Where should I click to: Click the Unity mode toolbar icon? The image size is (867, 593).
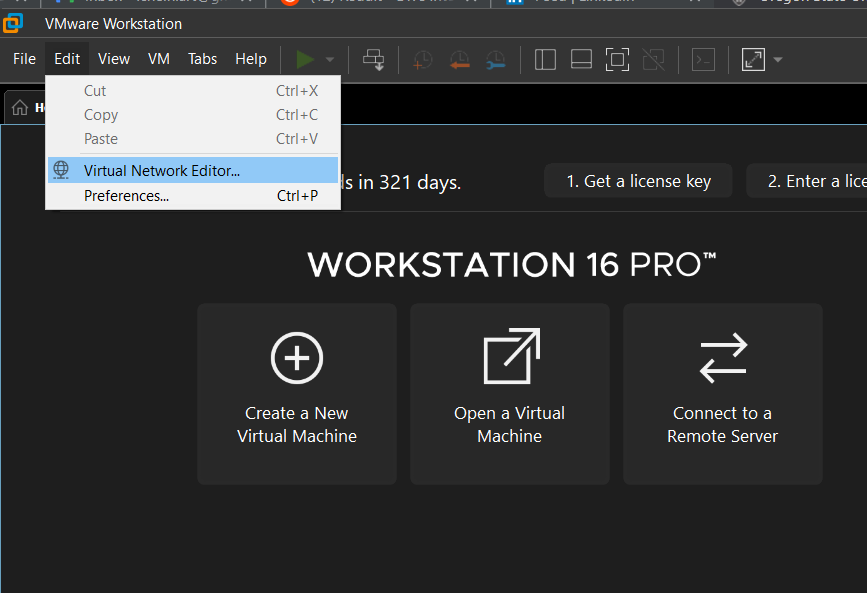pyautogui.click(x=654, y=59)
